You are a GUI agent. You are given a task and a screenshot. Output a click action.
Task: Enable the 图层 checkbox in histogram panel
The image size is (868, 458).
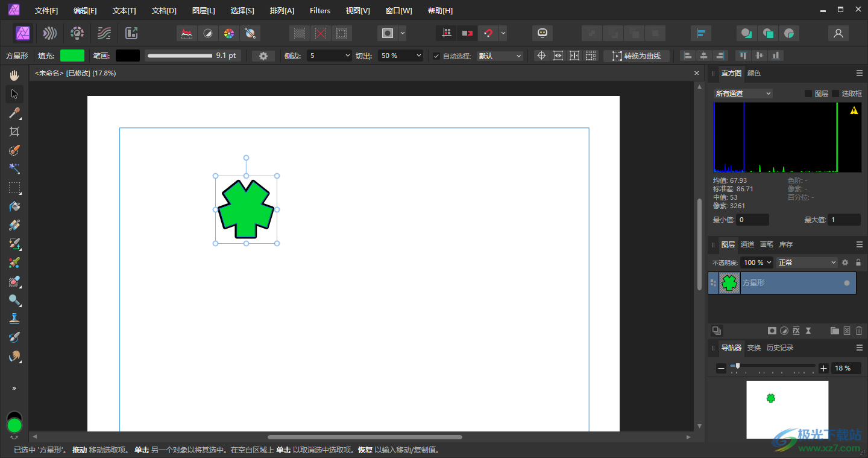(x=808, y=94)
